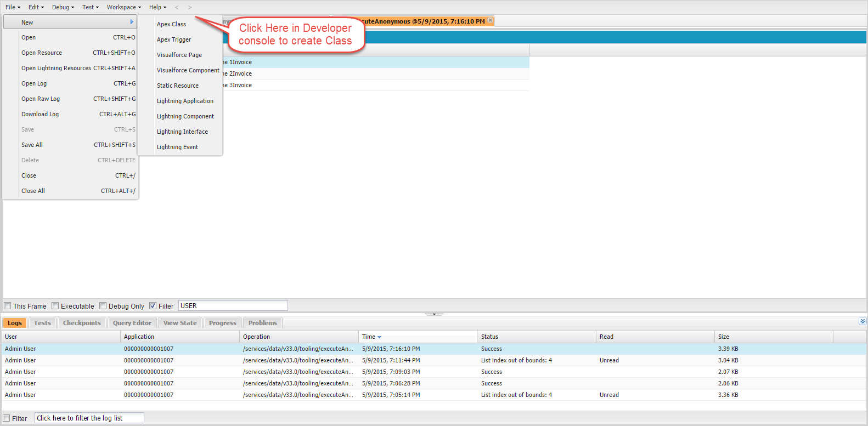
Task: Open the Checkpoints tab
Action: click(82, 323)
